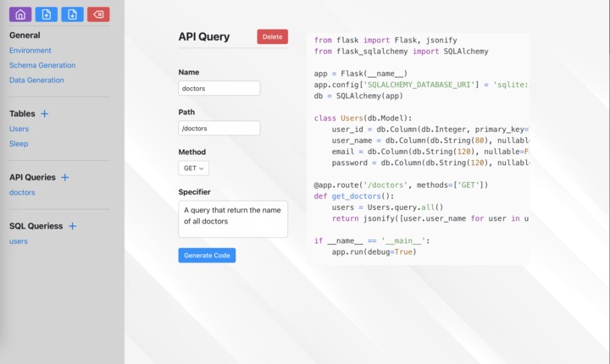Click the 'users = Users.query.all()' code line
Screen dimensions: 610x364
coord(387,207)
